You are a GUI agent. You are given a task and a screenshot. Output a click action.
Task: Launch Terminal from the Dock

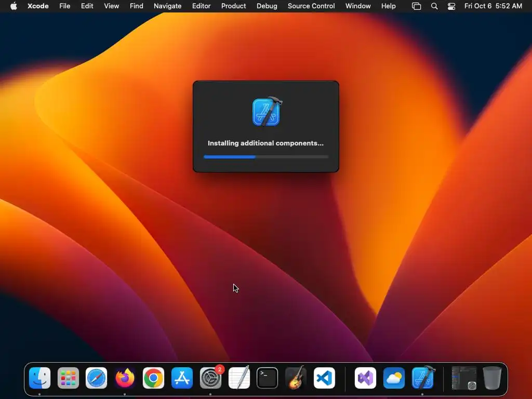coord(268,378)
